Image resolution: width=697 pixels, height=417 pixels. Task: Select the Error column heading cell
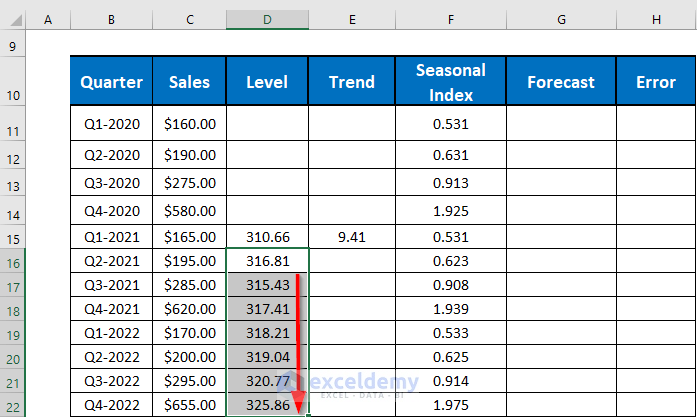[x=656, y=83]
